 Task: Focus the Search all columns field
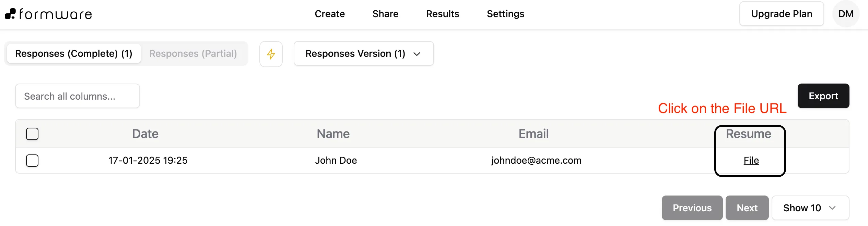click(x=78, y=96)
